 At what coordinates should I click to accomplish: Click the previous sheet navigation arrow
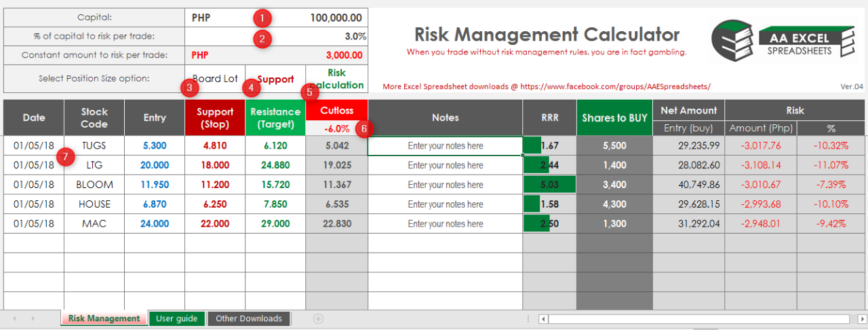[15, 318]
